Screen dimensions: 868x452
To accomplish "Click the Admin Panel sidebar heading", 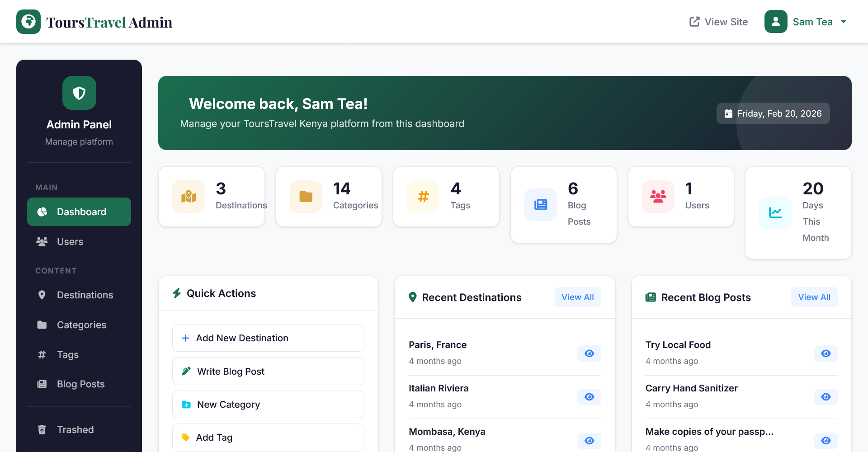I will (x=79, y=124).
